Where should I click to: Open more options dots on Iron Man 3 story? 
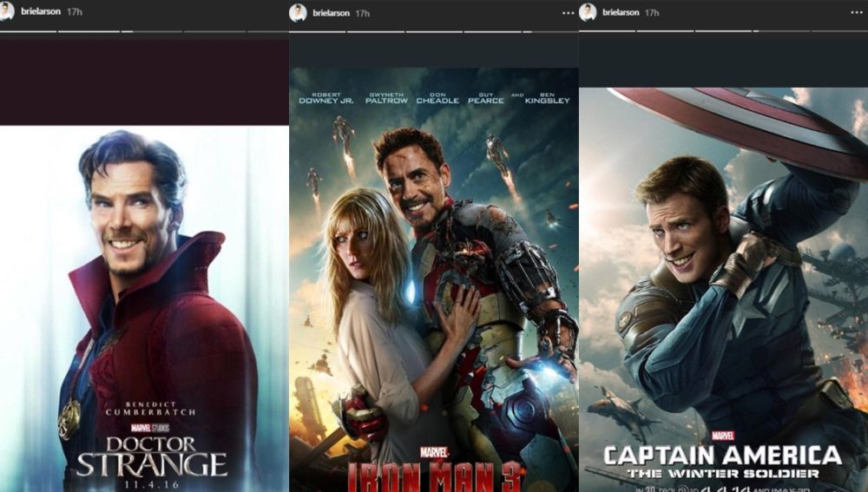(x=569, y=13)
